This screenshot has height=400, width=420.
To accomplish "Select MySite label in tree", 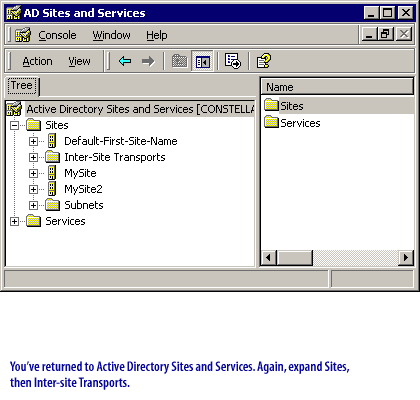I will click(80, 173).
